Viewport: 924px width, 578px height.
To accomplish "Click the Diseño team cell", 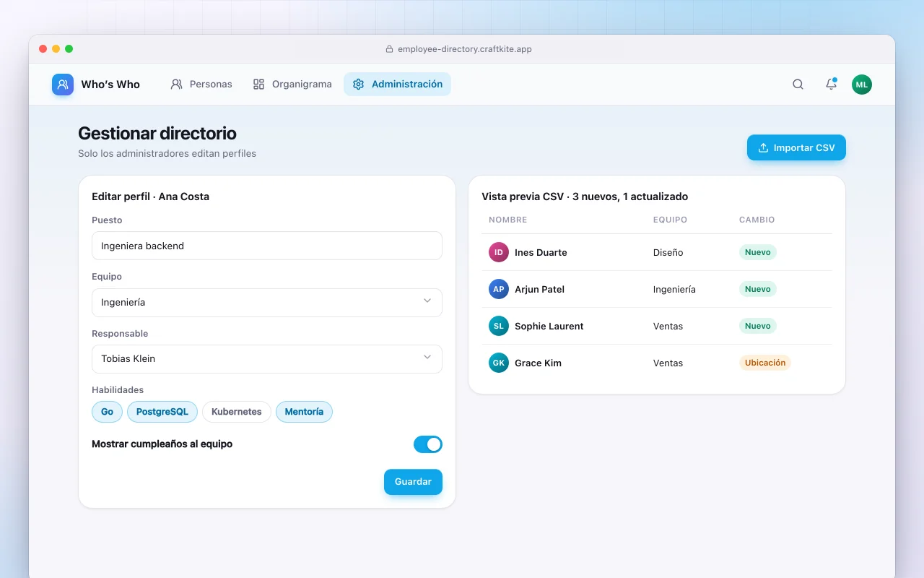I will click(668, 252).
